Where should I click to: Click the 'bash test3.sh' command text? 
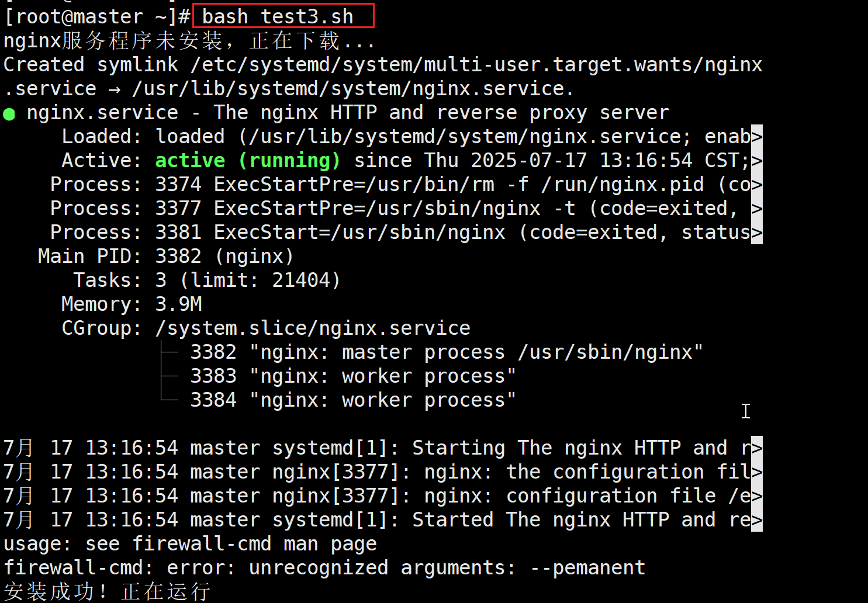click(x=278, y=17)
